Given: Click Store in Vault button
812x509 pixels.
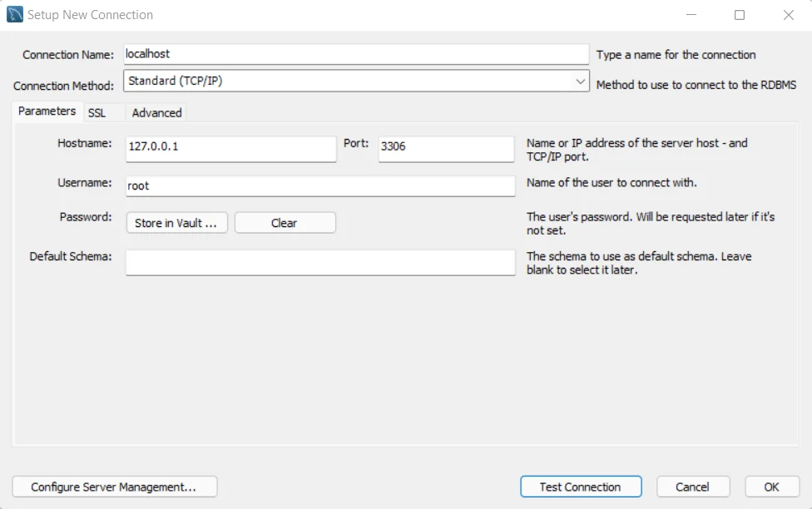Looking at the screenshot, I should (176, 223).
